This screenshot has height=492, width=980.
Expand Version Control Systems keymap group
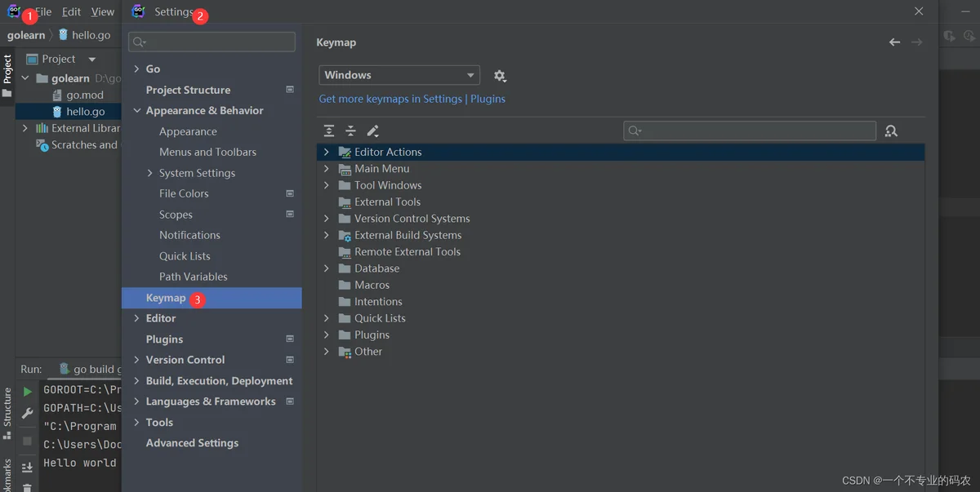pos(327,219)
